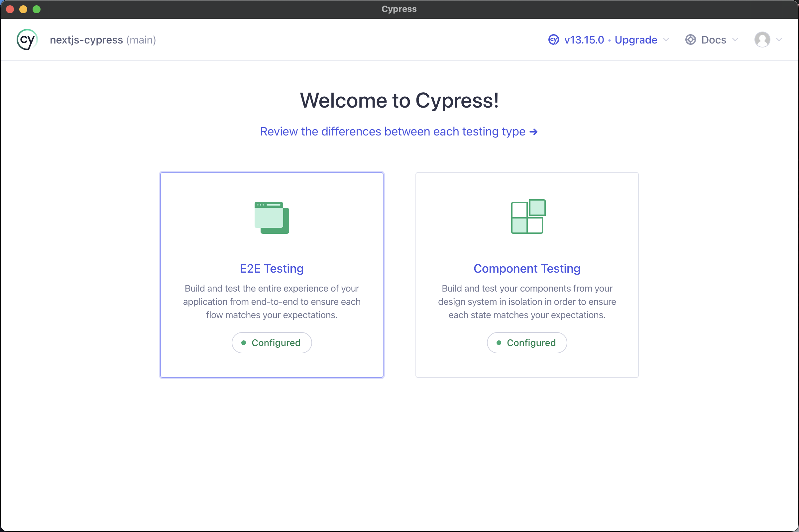Open v13.15.0 Upgrade menu
The image size is (799, 532).
(609, 40)
